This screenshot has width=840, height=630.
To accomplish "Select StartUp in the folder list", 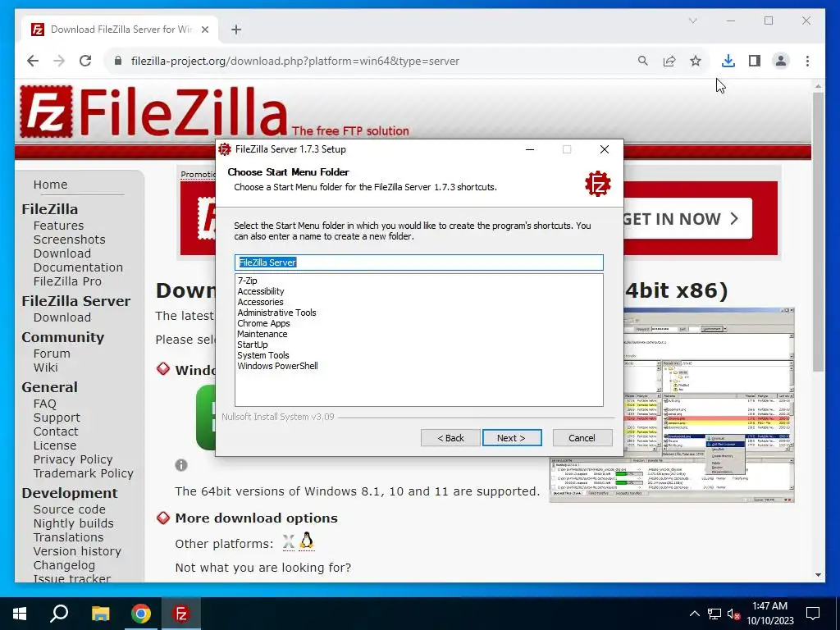I will pyautogui.click(x=253, y=345).
